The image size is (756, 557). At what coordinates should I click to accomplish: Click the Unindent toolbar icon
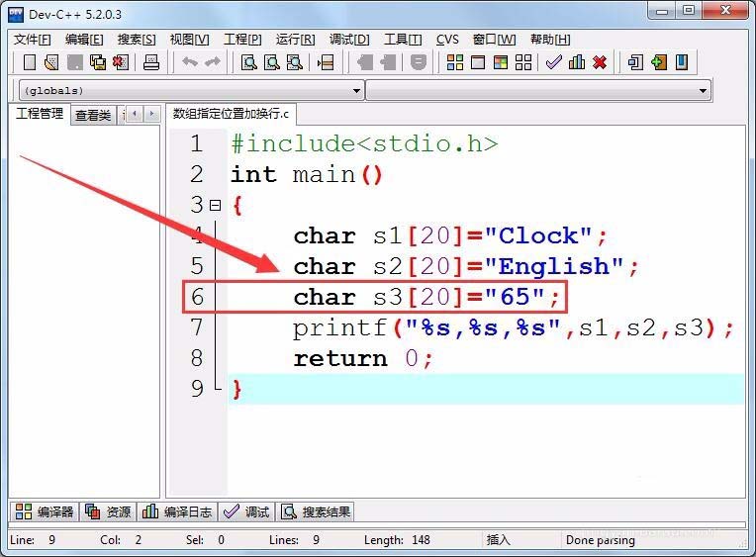coord(388,62)
